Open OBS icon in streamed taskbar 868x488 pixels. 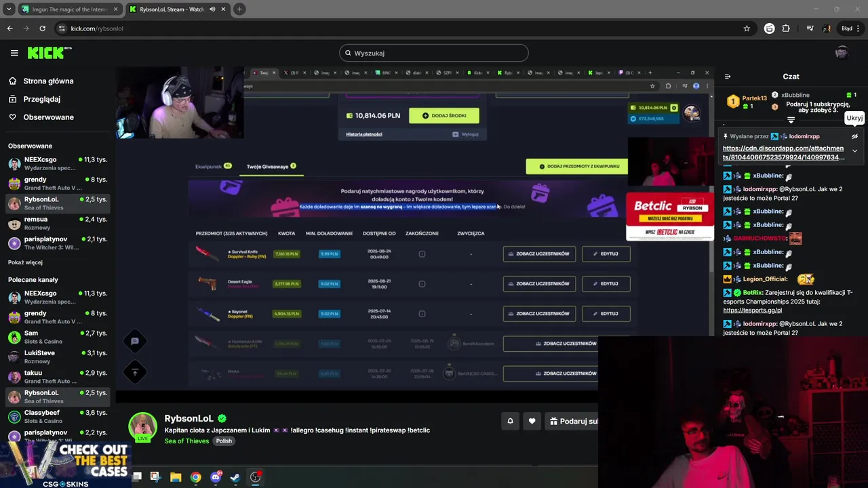click(255, 477)
